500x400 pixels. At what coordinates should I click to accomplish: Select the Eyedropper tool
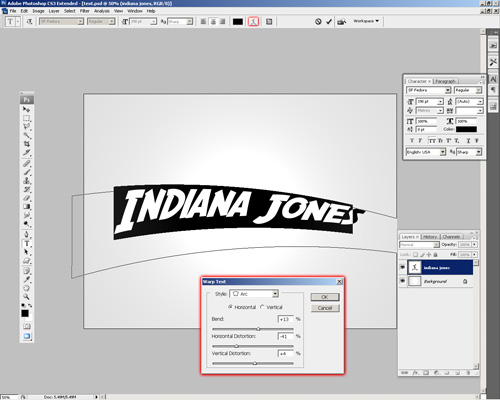click(x=26, y=279)
